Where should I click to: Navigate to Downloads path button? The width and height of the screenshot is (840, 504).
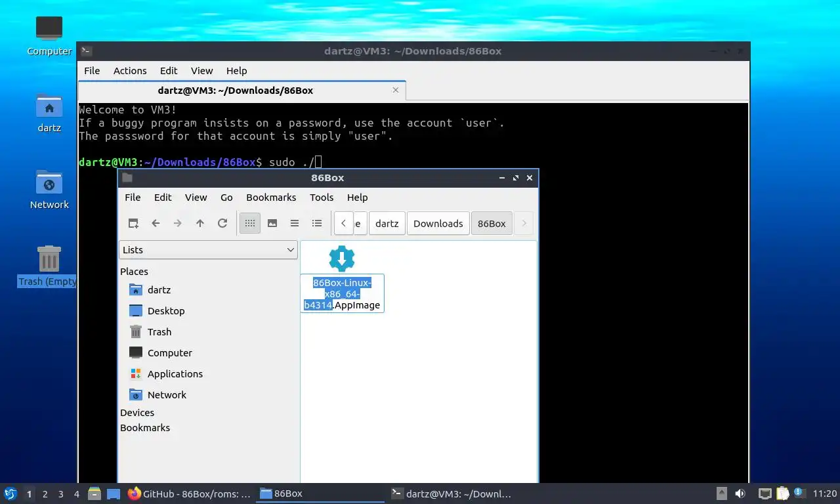(438, 223)
